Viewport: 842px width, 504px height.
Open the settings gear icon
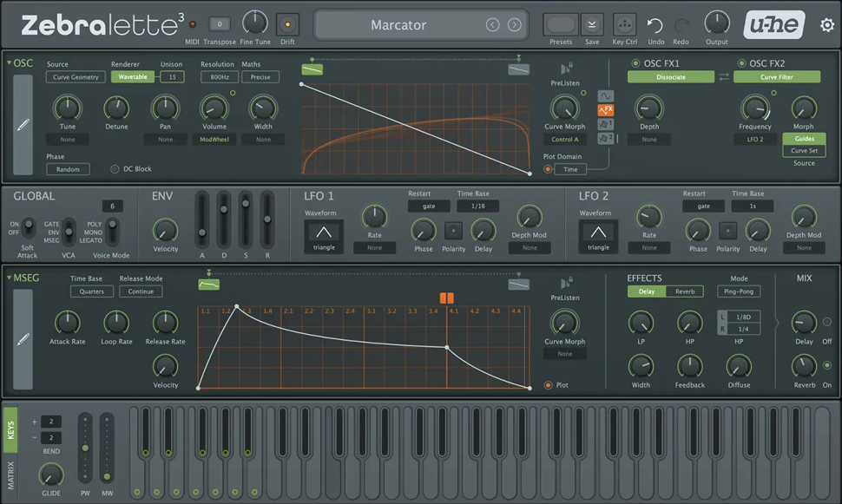[x=826, y=25]
